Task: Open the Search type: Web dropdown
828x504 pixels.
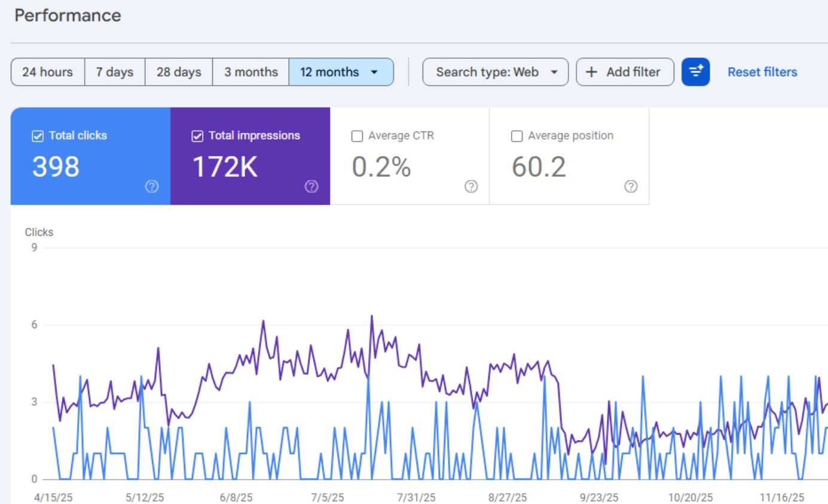Action: 495,72
